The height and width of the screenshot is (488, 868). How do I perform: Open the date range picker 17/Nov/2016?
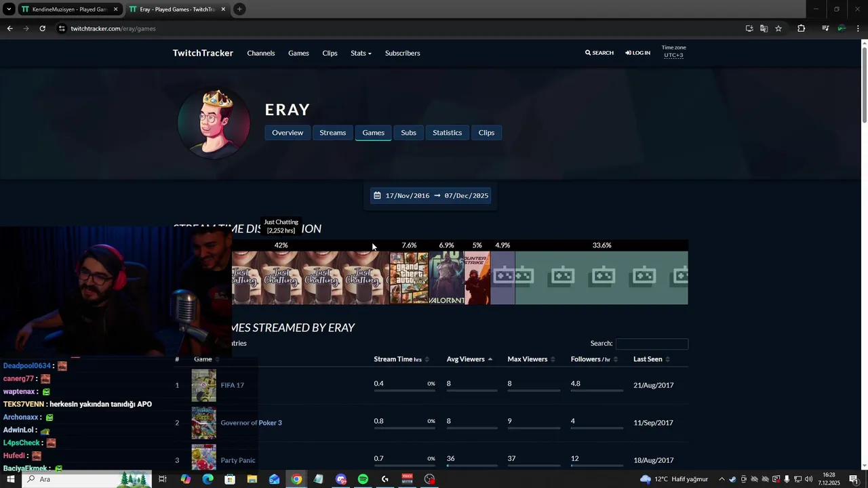click(x=431, y=195)
